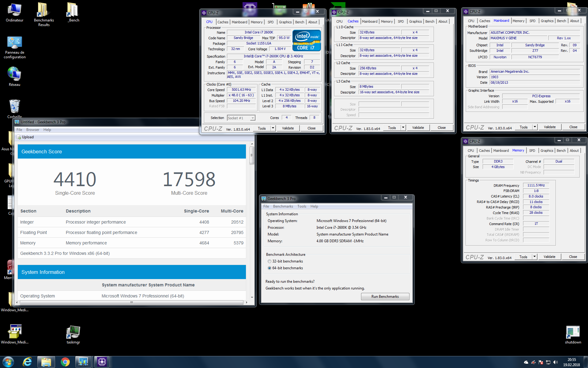The width and height of the screenshot is (588, 368).
Task: Click the Windows Start orb
Action: 8,362
